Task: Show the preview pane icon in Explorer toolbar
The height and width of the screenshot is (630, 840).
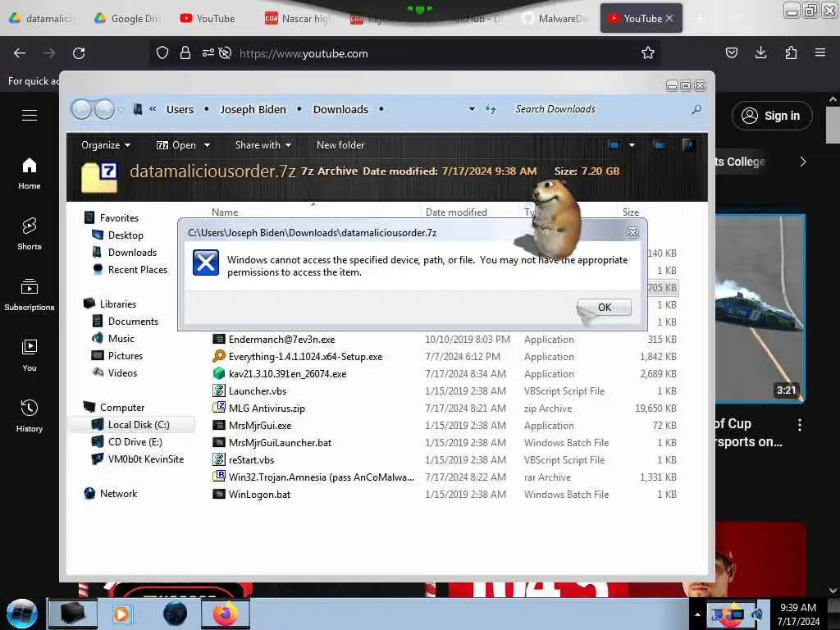Action: tap(659, 144)
